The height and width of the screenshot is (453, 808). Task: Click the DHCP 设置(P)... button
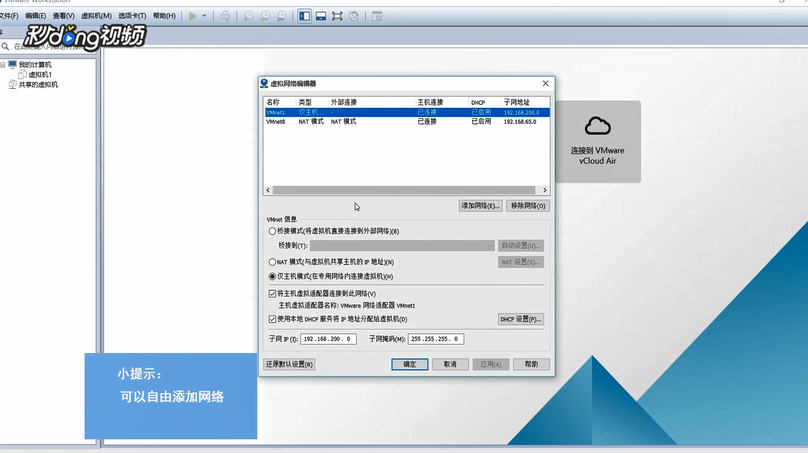point(520,320)
